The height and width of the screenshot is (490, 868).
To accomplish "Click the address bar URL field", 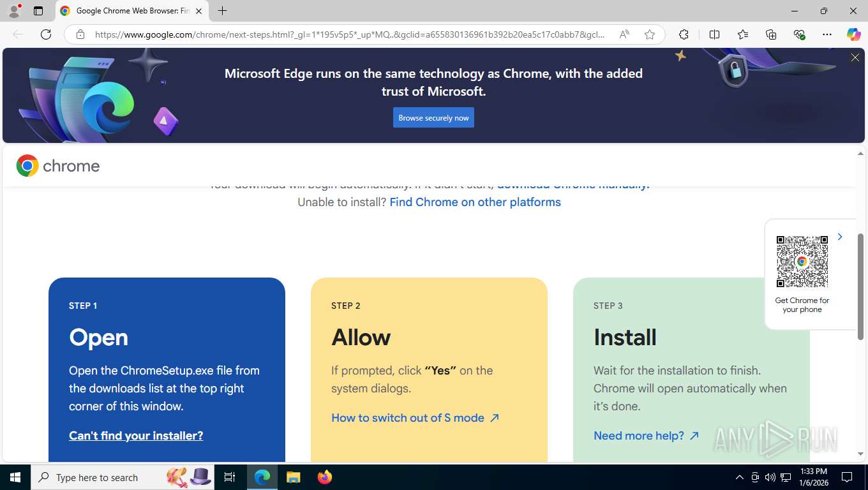I will click(350, 34).
